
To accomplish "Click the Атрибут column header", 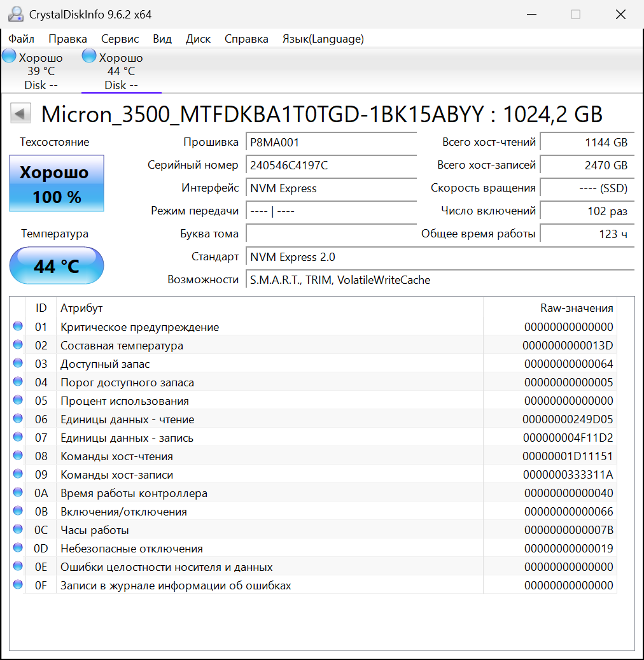I will click(269, 308).
